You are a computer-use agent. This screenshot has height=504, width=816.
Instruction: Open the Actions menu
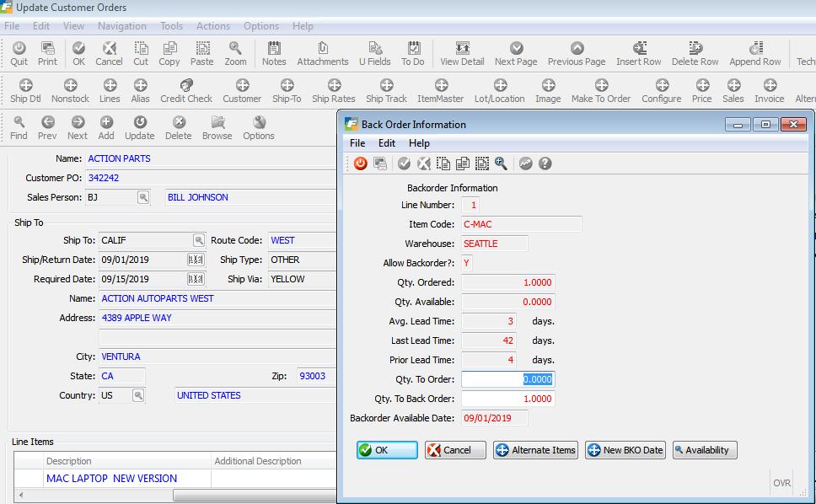point(212,26)
